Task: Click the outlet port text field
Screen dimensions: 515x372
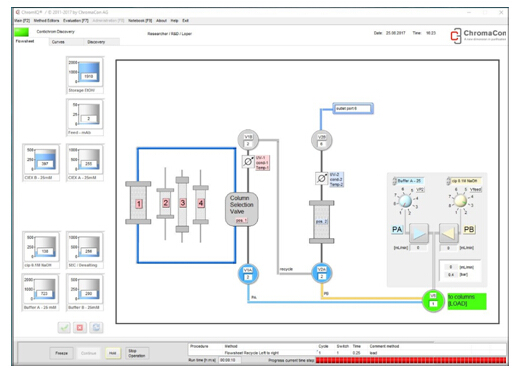Action: click(353, 109)
